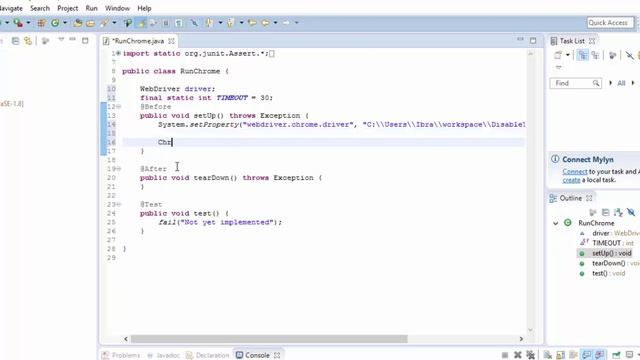Open the Search menu
Screen dimensions: 640x360
40,8
